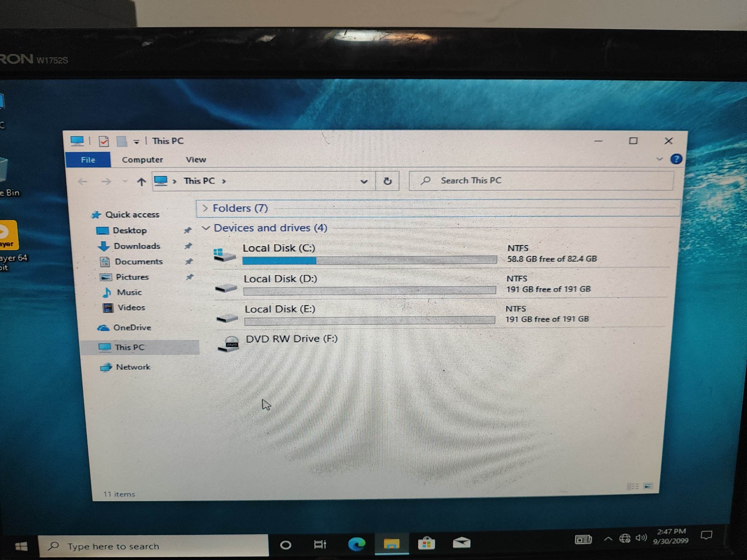
Task: Select This PC in the navigation pane
Action: click(x=140, y=347)
